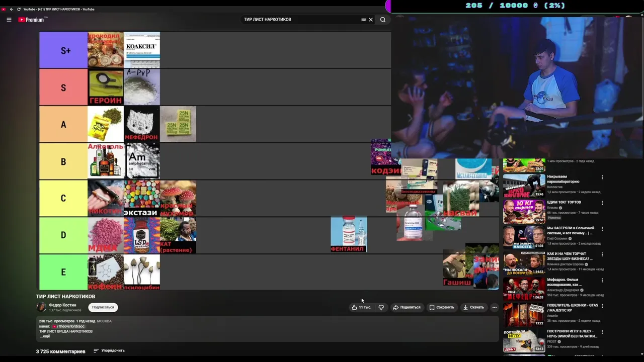Click the Новинка badge on cake video
644x362 pixels.
(554, 218)
